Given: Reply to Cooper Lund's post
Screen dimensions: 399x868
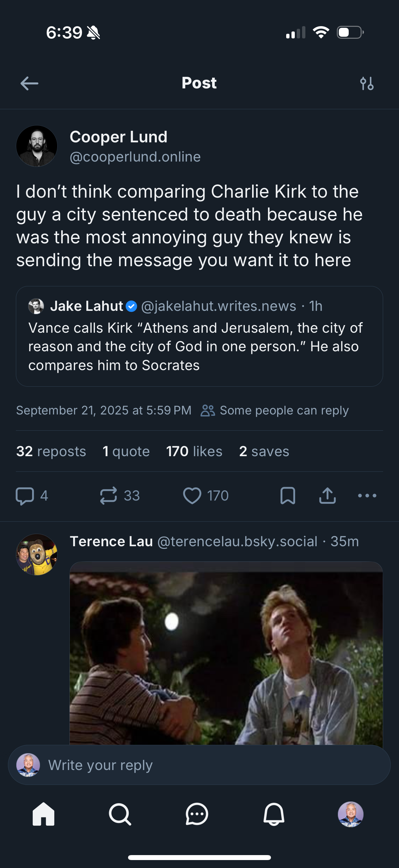Looking at the screenshot, I should tap(25, 496).
